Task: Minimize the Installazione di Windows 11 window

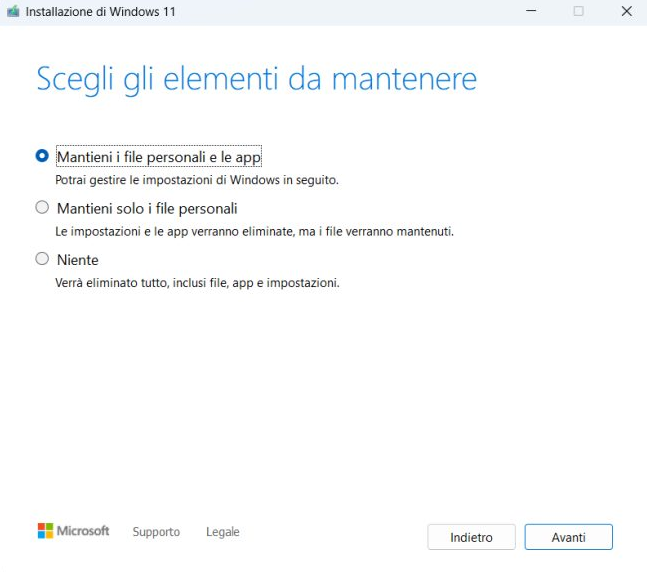Action: [x=531, y=11]
